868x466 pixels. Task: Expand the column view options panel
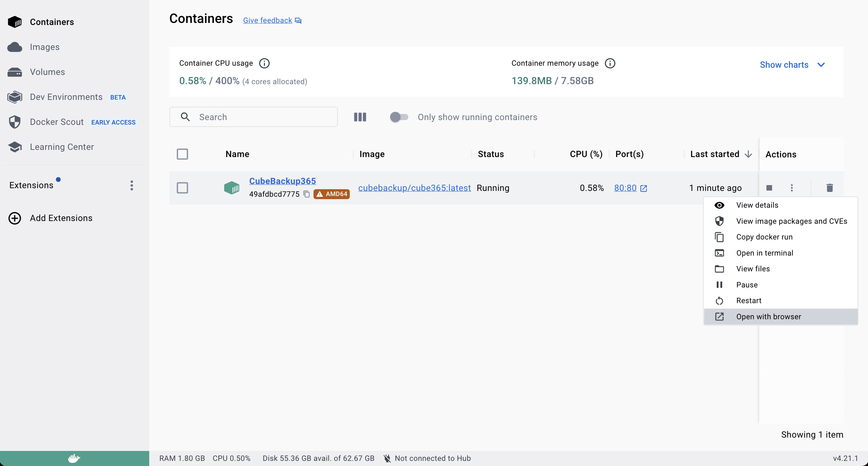point(360,117)
